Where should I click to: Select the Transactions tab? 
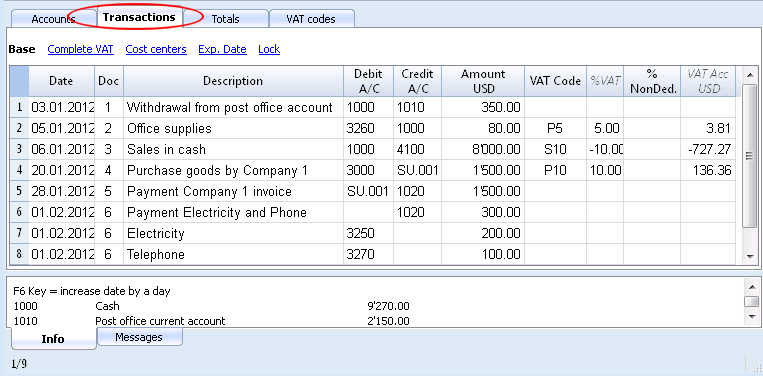point(139,17)
